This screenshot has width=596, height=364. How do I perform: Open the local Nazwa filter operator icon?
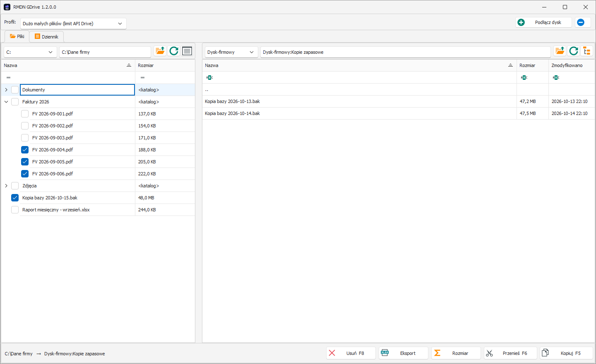(8, 77)
